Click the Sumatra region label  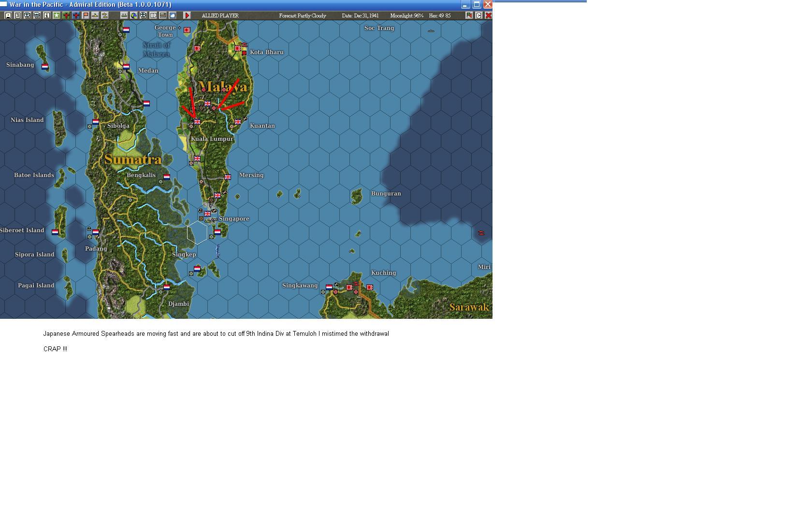pos(133,159)
